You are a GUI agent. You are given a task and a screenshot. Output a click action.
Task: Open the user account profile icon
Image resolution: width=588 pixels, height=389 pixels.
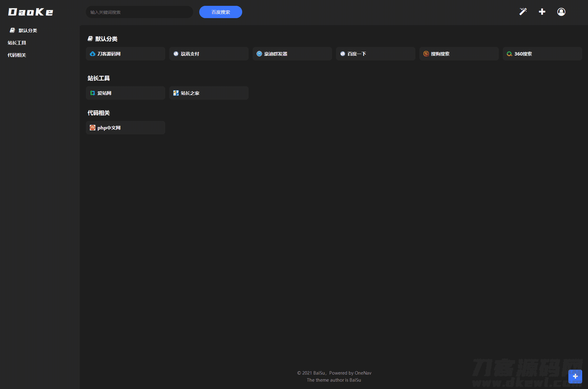(561, 12)
